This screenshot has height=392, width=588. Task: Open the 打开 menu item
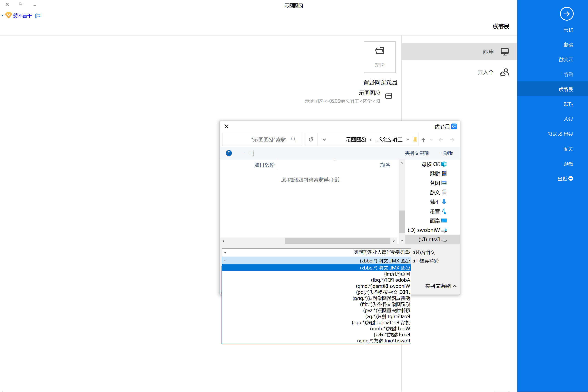point(568,30)
